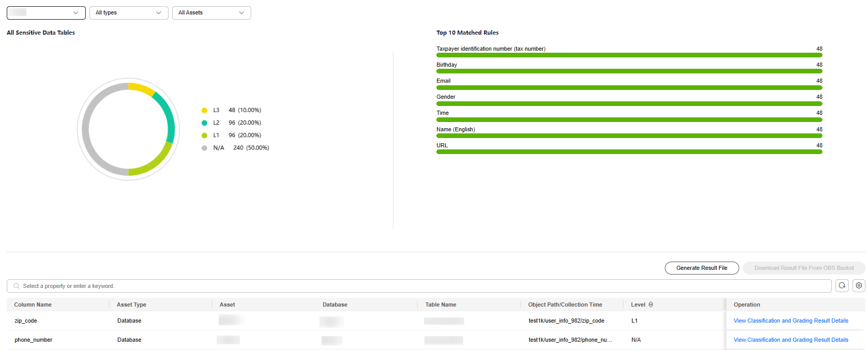Click the Database column header
The image size is (868, 350).
coord(335,305)
